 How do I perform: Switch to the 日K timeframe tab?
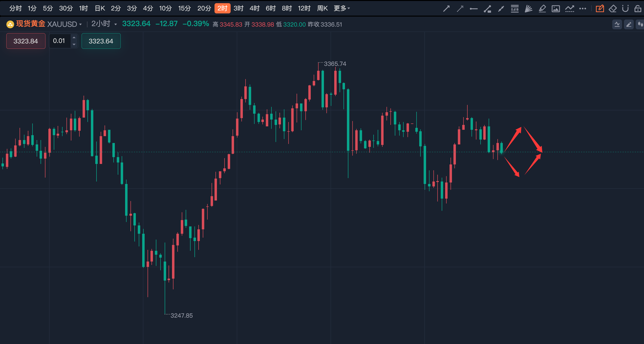tap(99, 9)
